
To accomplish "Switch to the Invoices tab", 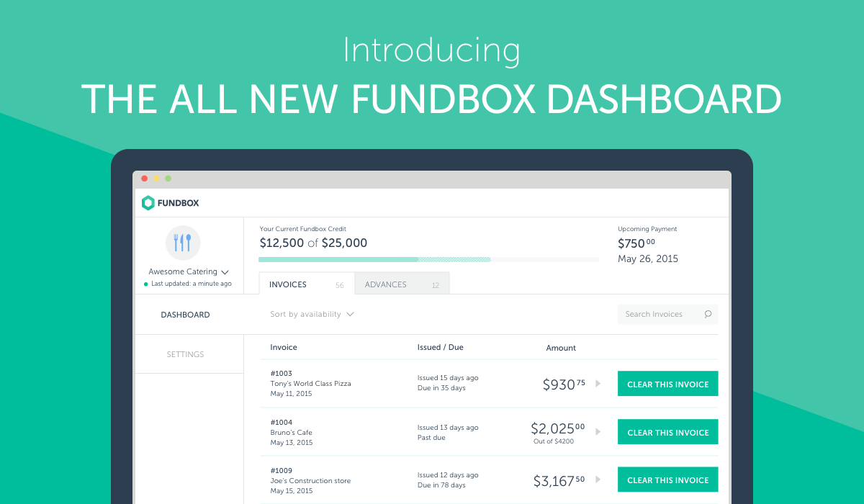I will pyautogui.click(x=307, y=284).
